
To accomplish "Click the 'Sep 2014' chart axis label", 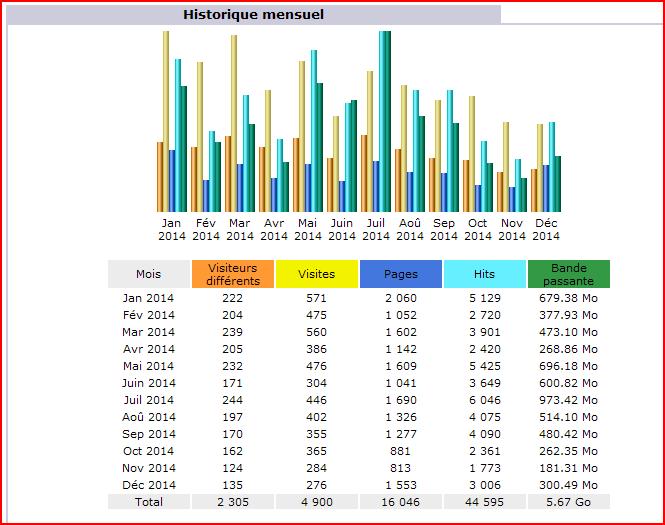I will (x=444, y=229).
